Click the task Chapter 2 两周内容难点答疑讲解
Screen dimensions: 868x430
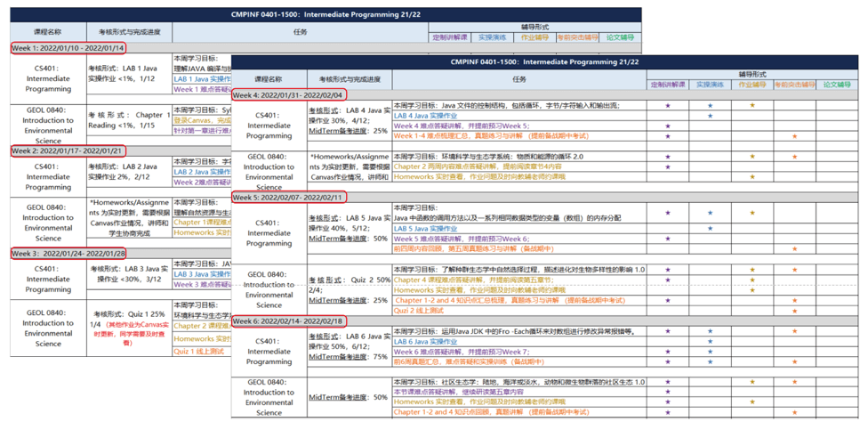(478, 166)
